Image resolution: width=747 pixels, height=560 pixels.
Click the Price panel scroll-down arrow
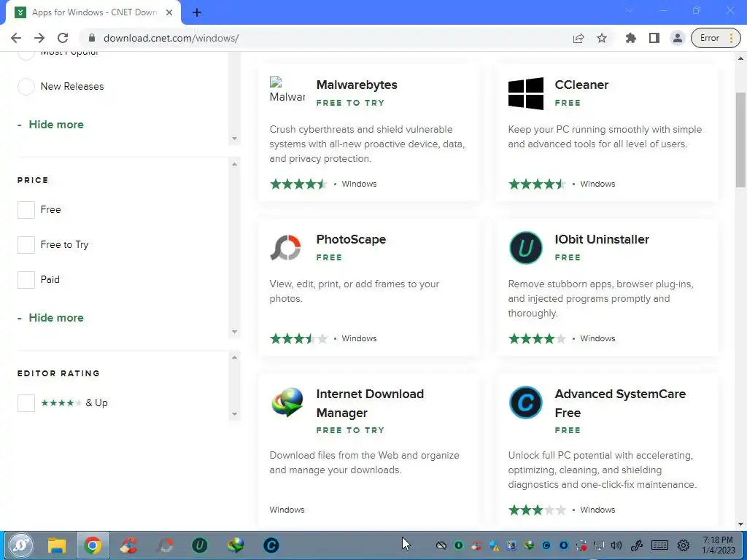234,332
